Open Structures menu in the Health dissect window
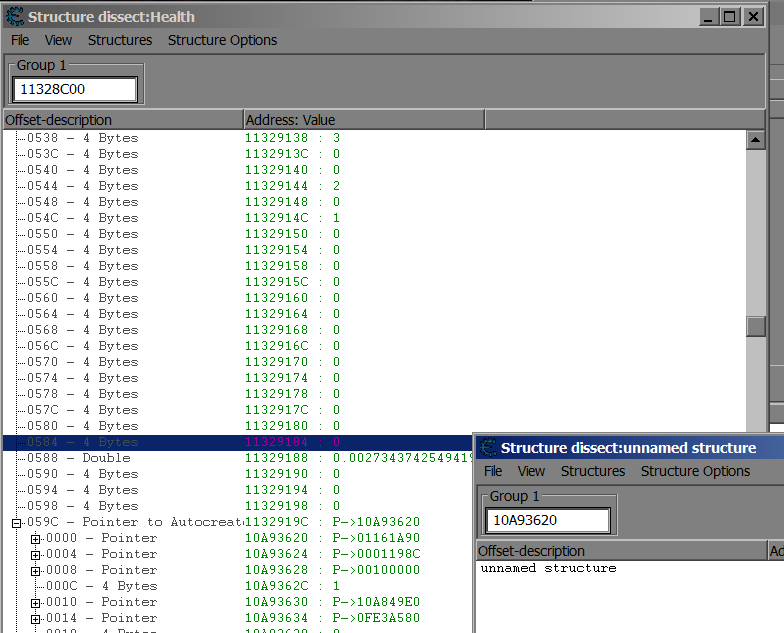Image resolution: width=784 pixels, height=633 pixels. 120,40
